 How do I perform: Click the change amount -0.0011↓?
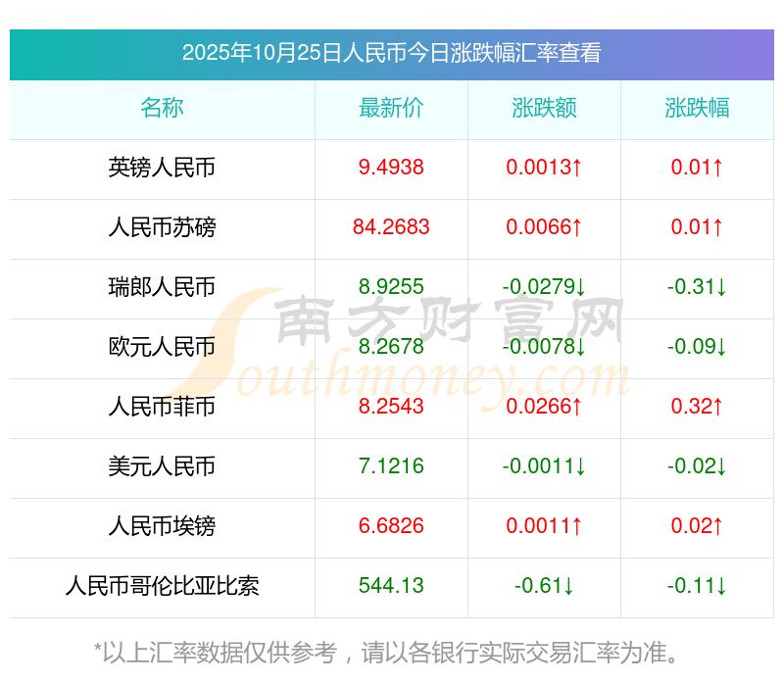pyautogui.click(x=544, y=466)
